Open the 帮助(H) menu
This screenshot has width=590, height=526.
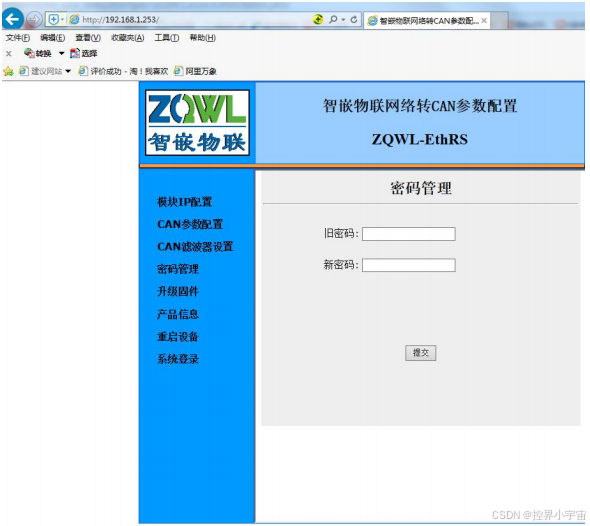[202, 38]
